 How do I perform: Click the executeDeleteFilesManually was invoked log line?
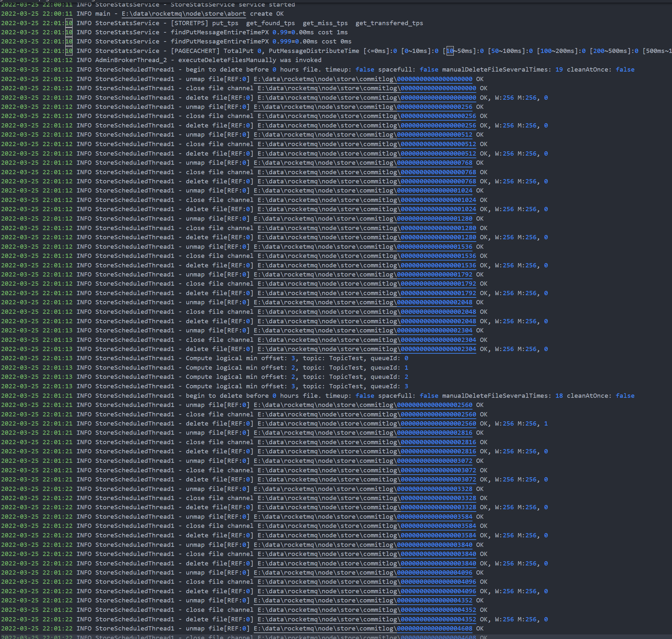pos(250,60)
